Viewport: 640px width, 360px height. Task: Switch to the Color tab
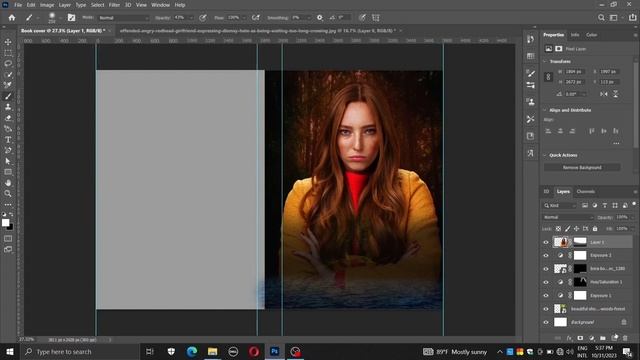(x=591, y=35)
